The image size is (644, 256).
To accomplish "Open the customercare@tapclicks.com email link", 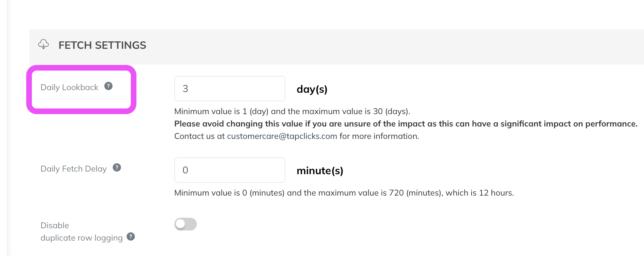I will tap(282, 136).
